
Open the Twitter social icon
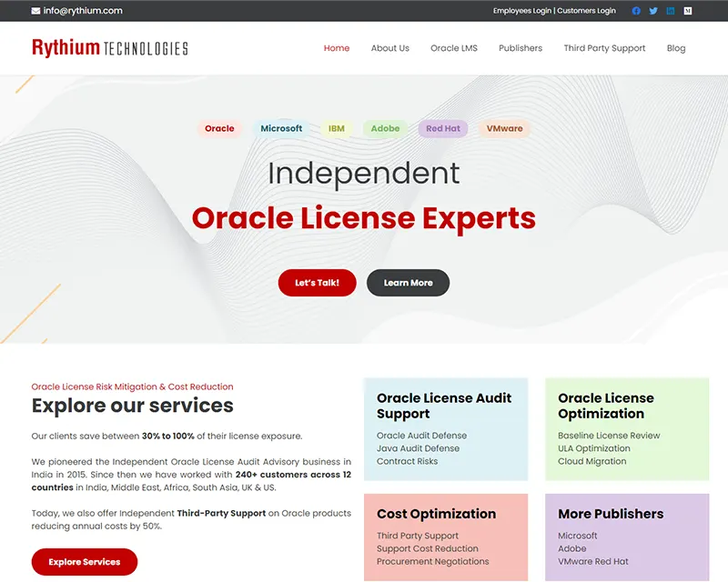click(x=653, y=11)
